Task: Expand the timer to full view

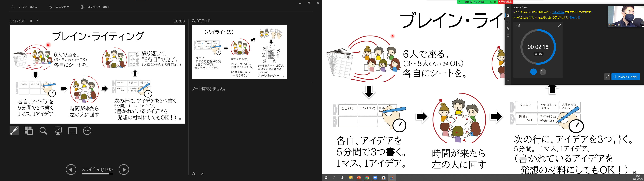Action: point(559,25)
